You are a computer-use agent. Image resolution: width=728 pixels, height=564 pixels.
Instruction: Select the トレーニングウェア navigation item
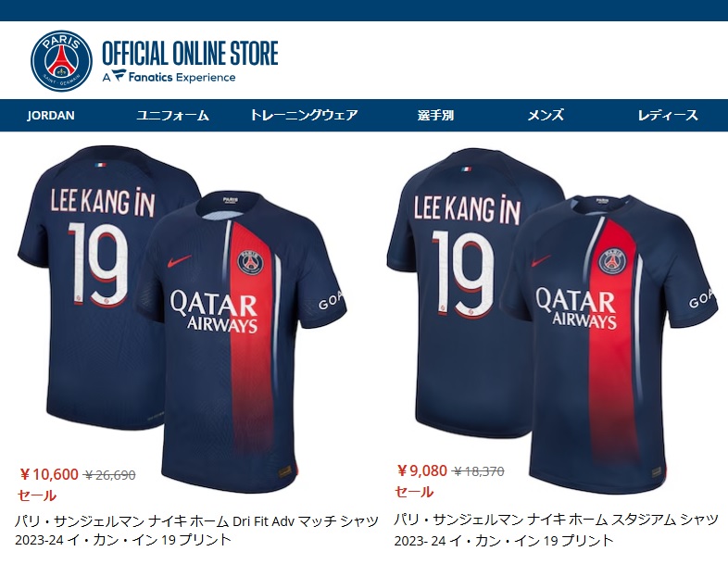pyautogui.click(x=304, y=115)
